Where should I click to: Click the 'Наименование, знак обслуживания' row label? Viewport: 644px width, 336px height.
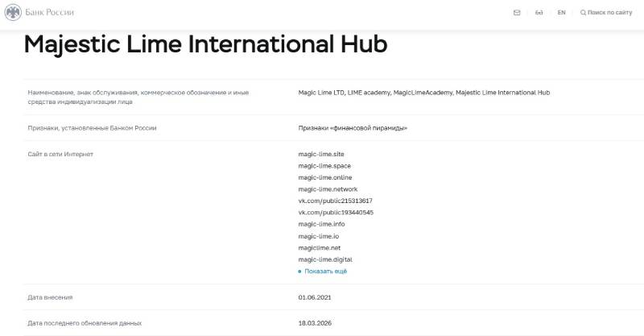coord(138,97)
